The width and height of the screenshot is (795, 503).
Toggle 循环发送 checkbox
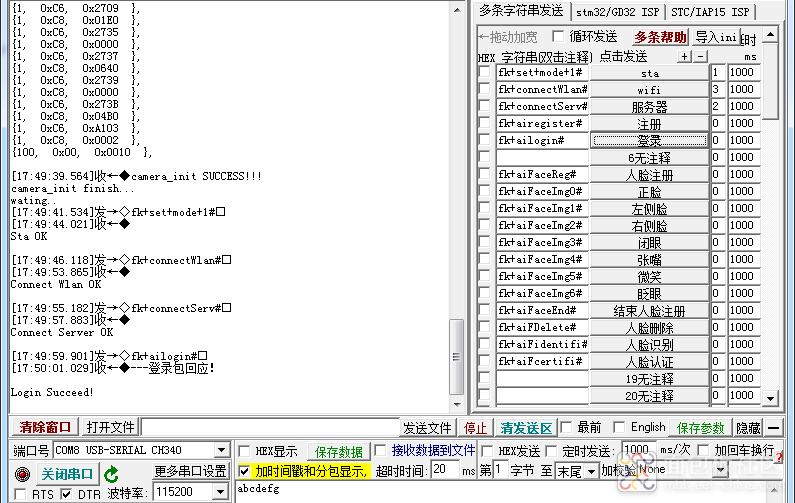pos(558,36)
